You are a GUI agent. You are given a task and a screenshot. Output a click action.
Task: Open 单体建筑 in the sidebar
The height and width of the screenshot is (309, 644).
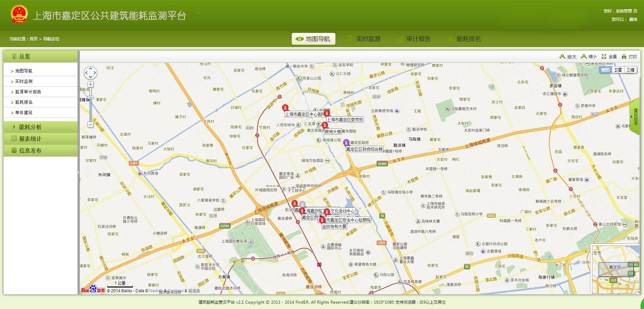click(24, 113)
